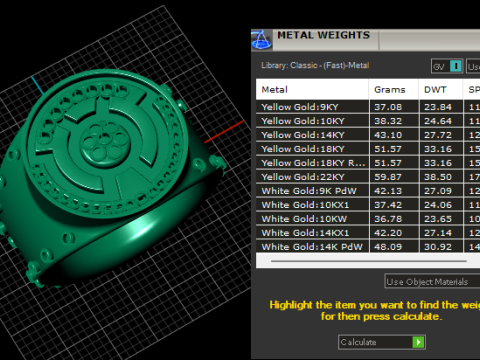Click the Calculate button

pos(382,342)
